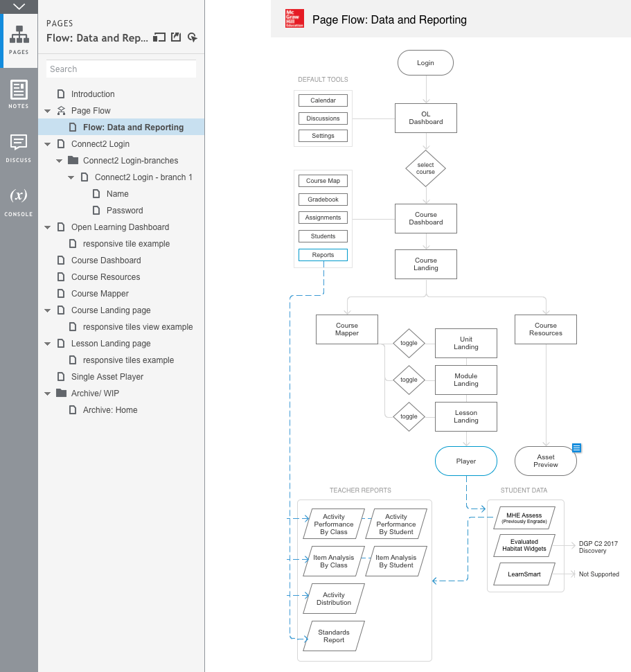Click the export/share page icon in header
Image resolution: width=631 pixels, height=672 pixels.
click(176, 37)
